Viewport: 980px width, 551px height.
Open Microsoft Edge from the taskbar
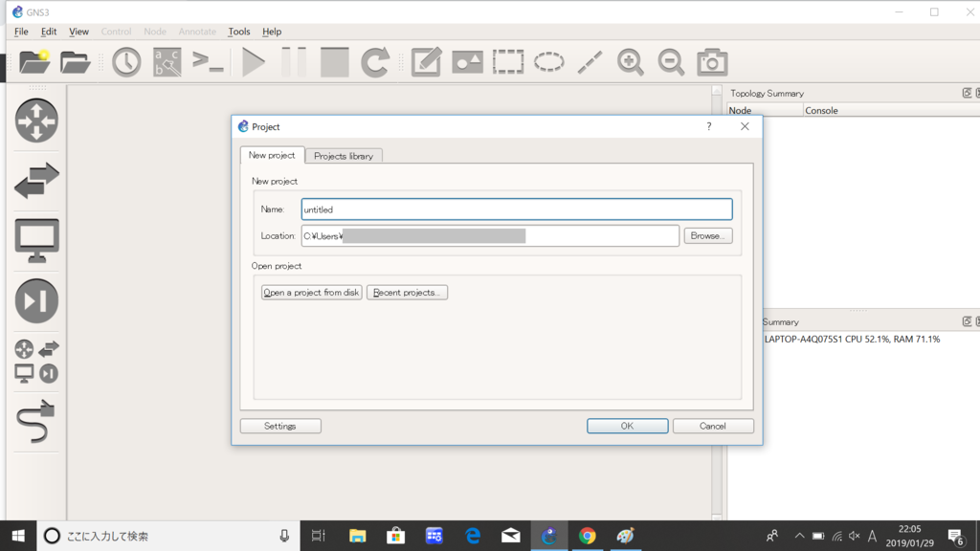[473, 536]
